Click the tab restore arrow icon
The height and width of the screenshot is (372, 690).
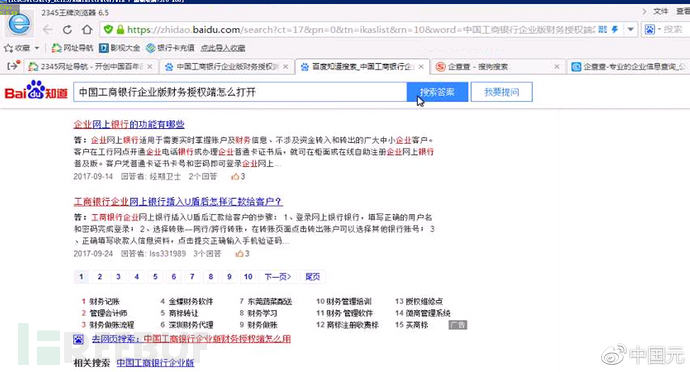click(13, 66)
